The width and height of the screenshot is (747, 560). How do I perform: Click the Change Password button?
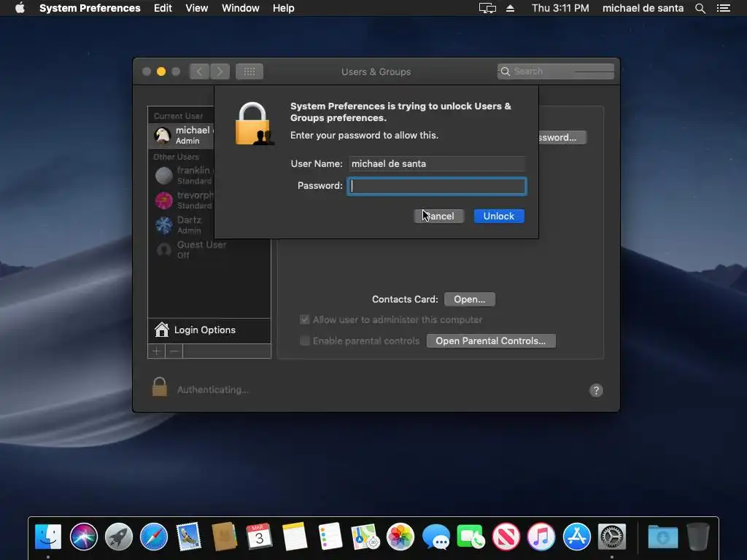click(x=562, y=137)
